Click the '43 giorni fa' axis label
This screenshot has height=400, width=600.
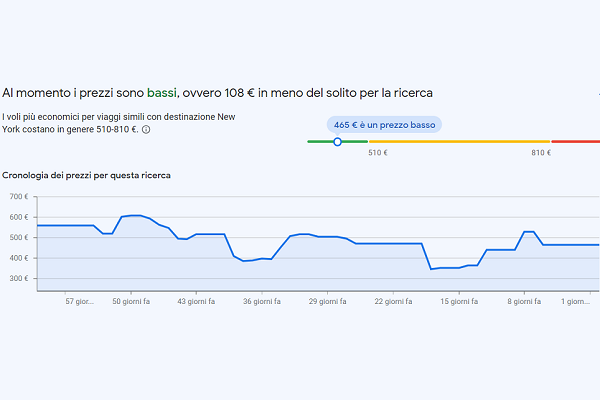click(196, 302)
